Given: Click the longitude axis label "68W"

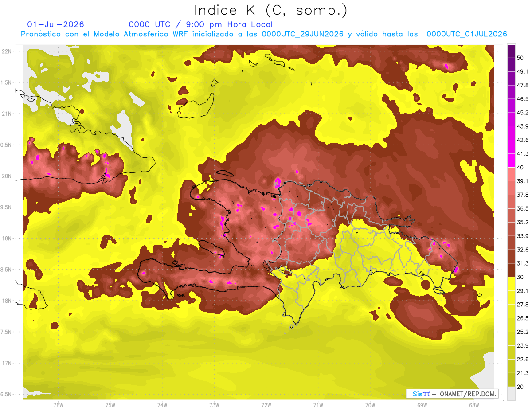Looking at the screenshot, I should coord(473,405).
